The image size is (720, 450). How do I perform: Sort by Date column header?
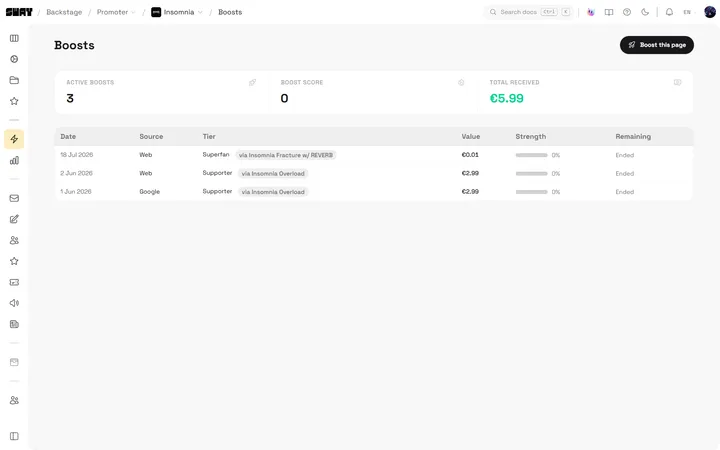68,136
